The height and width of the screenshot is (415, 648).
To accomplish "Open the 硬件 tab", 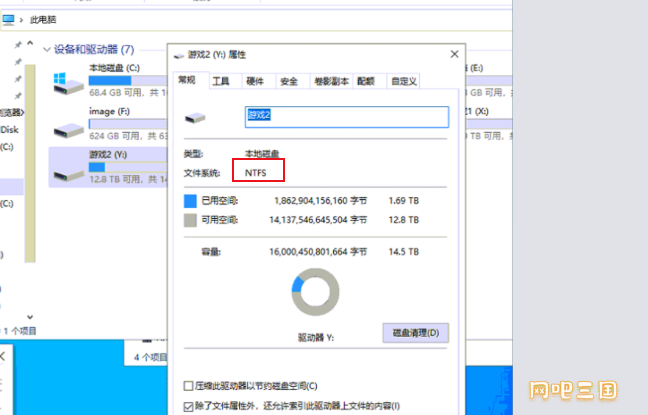I will [255, 81].
